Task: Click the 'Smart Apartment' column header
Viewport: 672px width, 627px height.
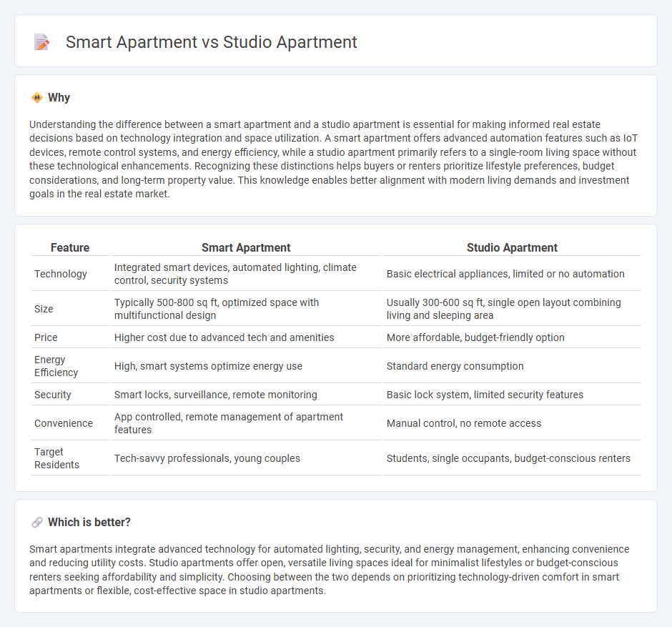Action: [x=246, y=247]
